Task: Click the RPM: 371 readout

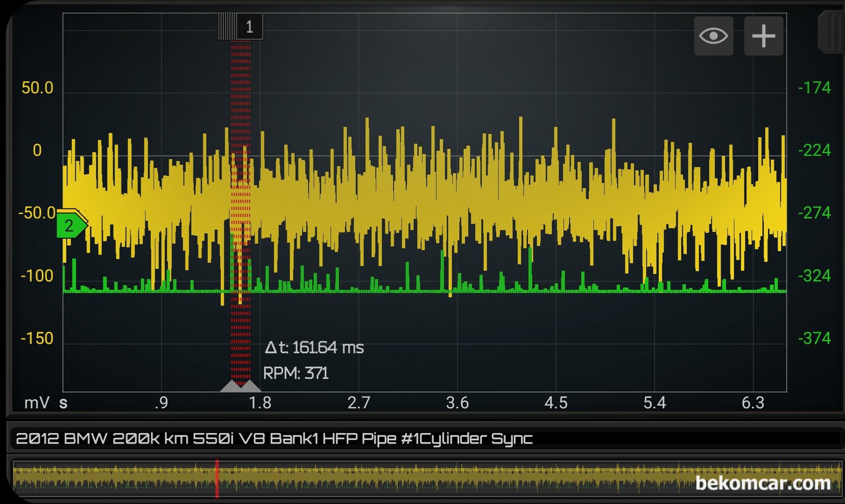Action: (296, 373)
